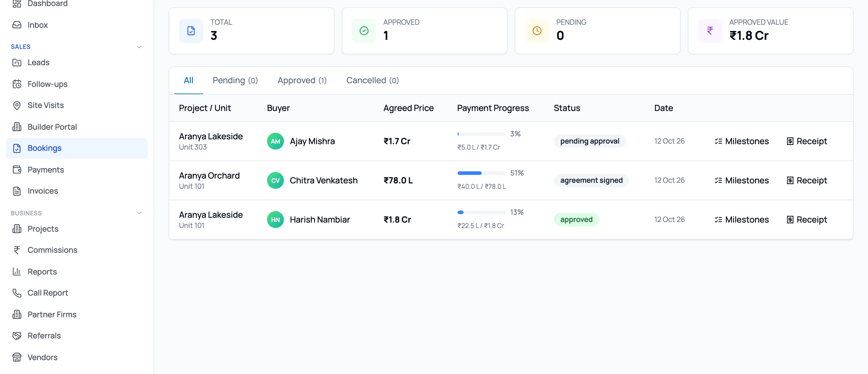Click the Approved Value rupee card icon
Viewport: 868px width, 374px height.
[710, 31]
